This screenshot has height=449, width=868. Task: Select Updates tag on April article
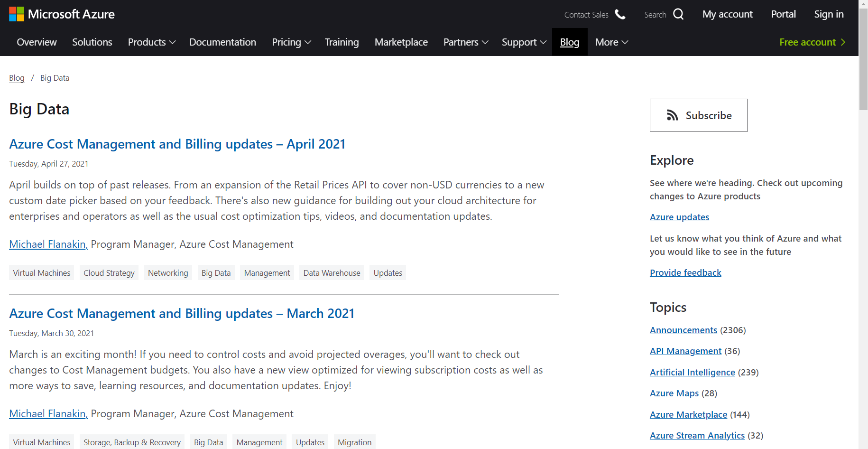coord(388,273)
